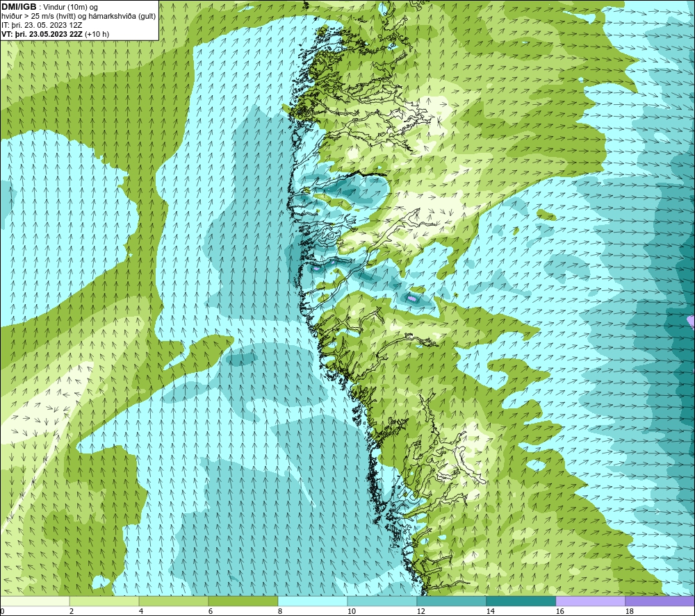Click the DMI/IGB title text
695x616 pixels.
pyautogui.click(x=19, y=7)
